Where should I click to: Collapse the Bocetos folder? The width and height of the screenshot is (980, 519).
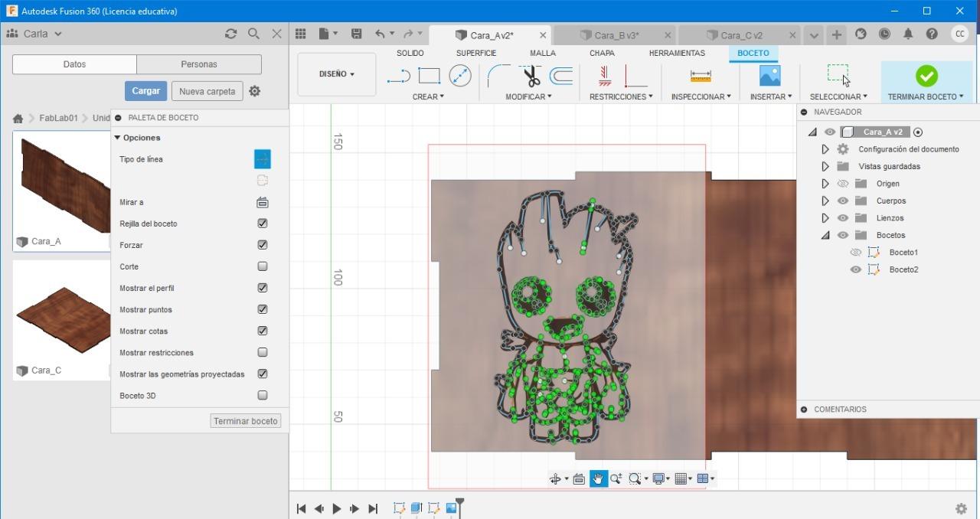pyautogui.click(x=825, y=235)
